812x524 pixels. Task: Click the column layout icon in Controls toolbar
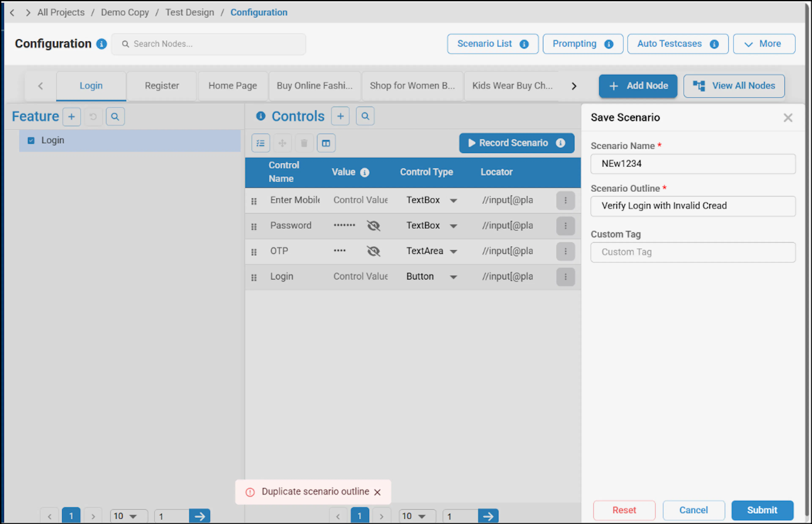tap(326, 143)
